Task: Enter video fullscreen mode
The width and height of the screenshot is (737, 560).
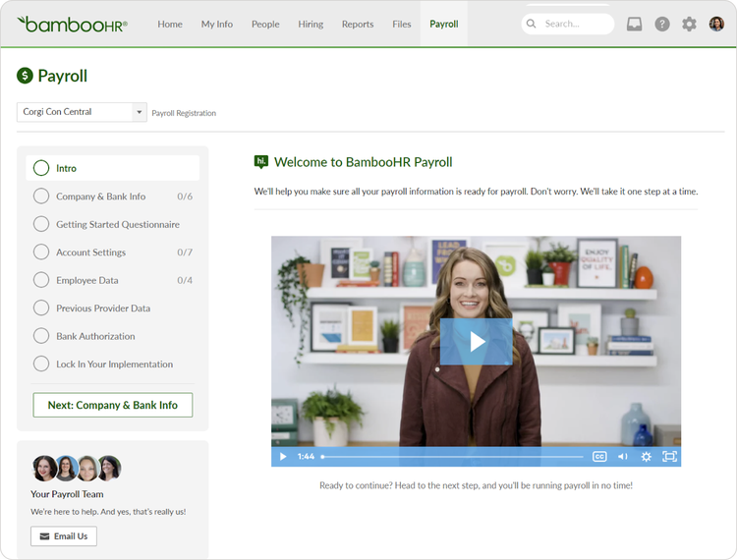Action: pos(669,457)
